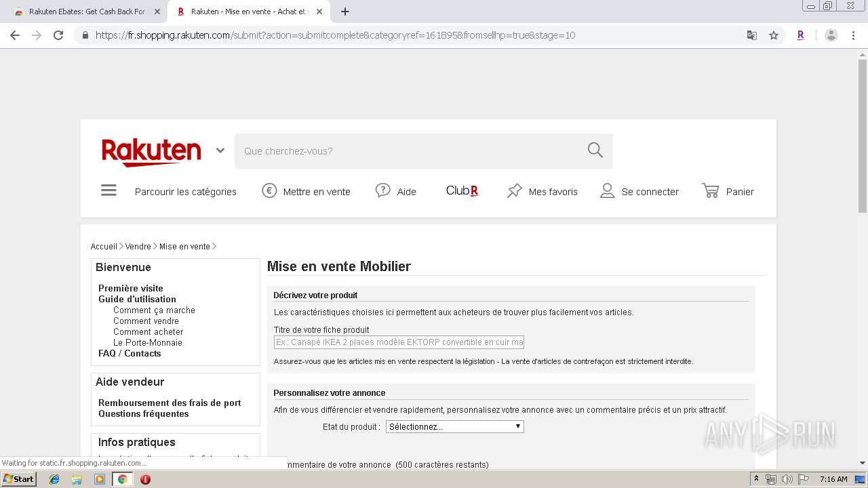Viewport: 868px width, 488px height.
Task: Open Guide d'utilisation link
Action: (137, 299)
